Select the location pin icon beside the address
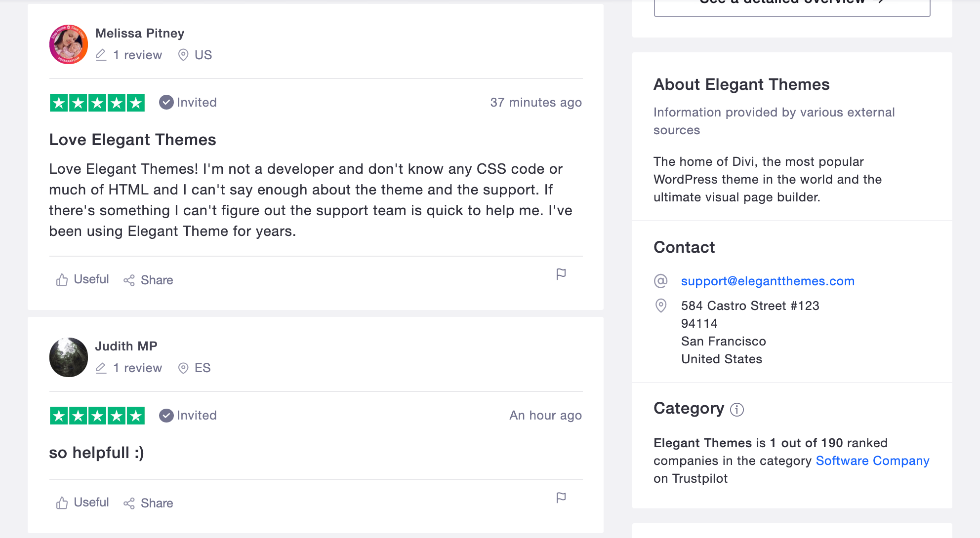 tap(660, 306)
